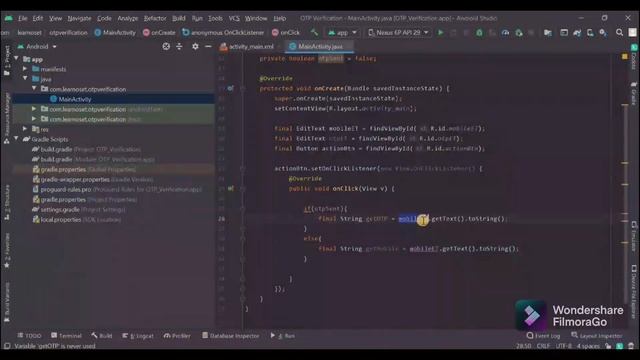Screen dimensions: 640x360
Task: Select MainActivity in project tree
Action: pos(75,99)
